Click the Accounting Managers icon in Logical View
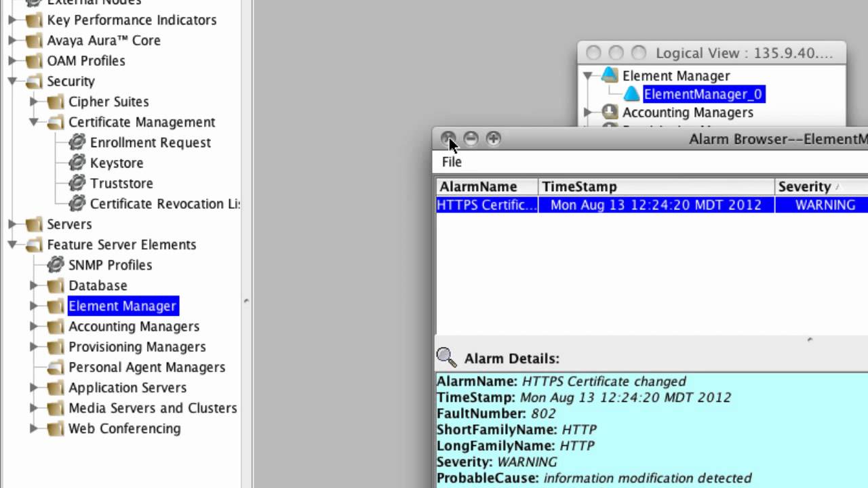The height and width of the screenshot is (488, 868). 610,112
